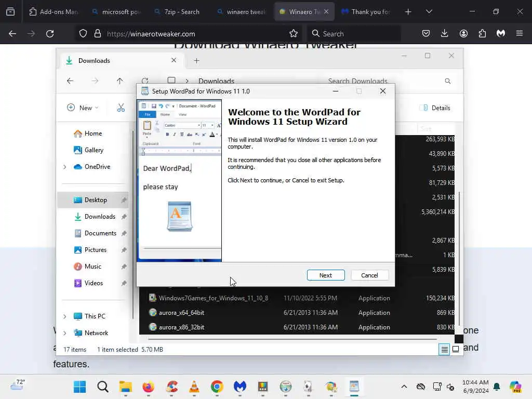Switch to winaero tweaker search tab

click(x=242, y=12)
